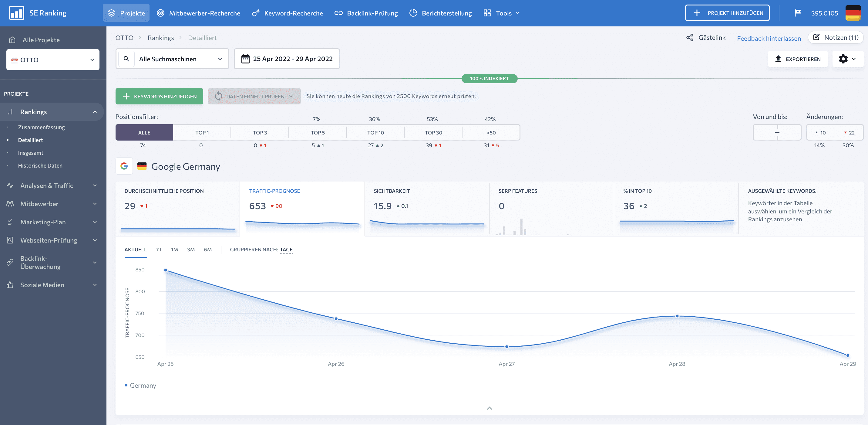
Task: Switch chart range to 7T
Action: (x=159, y=250)
